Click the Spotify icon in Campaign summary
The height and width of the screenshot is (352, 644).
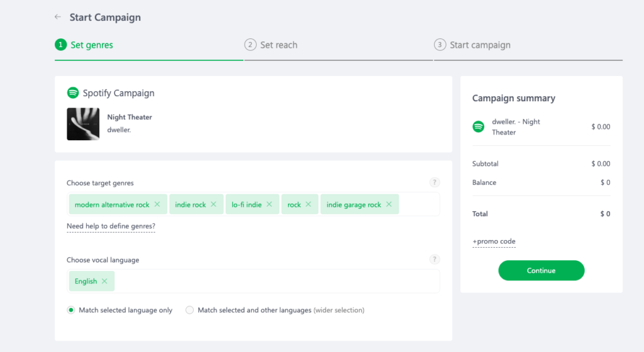point(479,127)
